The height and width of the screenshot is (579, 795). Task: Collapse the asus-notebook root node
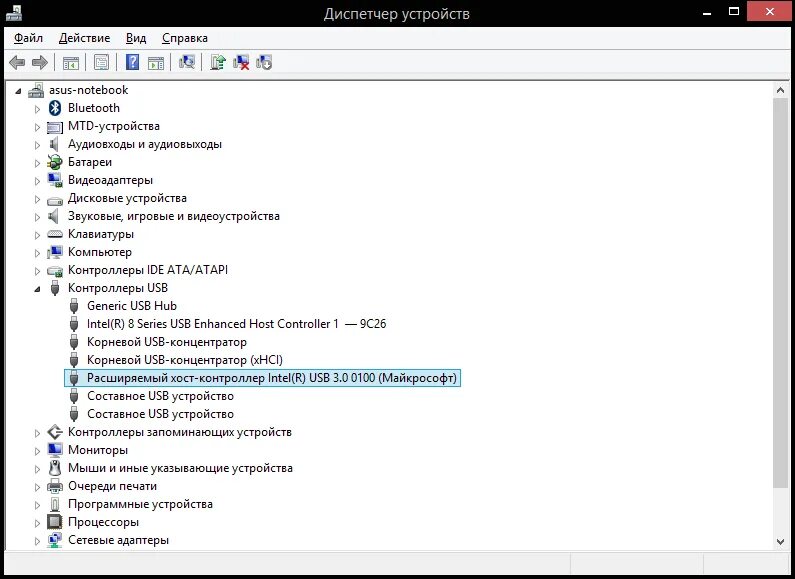[18, 91]
